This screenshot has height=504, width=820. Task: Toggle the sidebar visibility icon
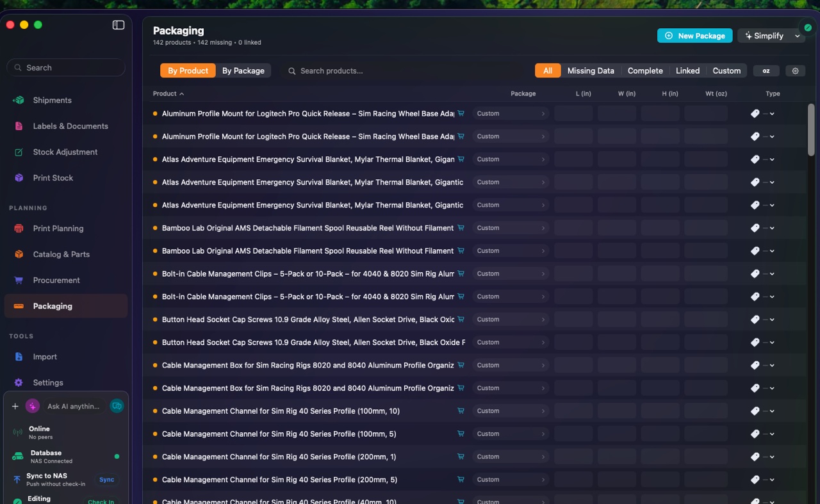(119, 25)
